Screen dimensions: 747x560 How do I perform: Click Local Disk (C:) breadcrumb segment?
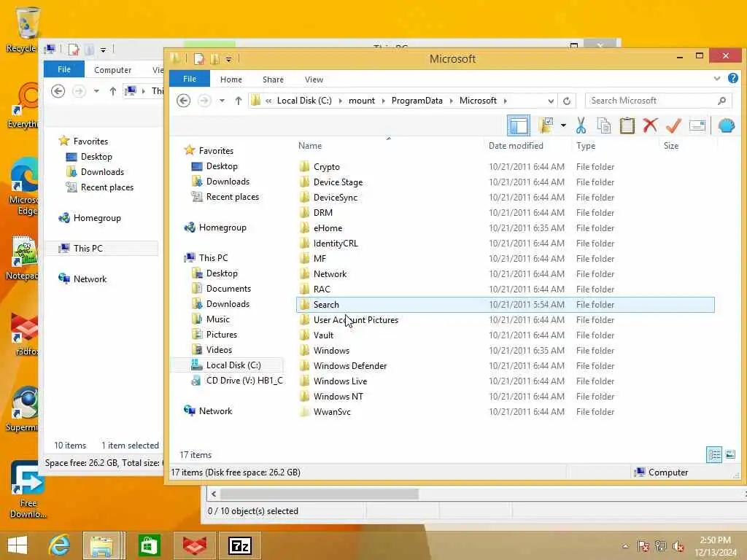[304, 101]
